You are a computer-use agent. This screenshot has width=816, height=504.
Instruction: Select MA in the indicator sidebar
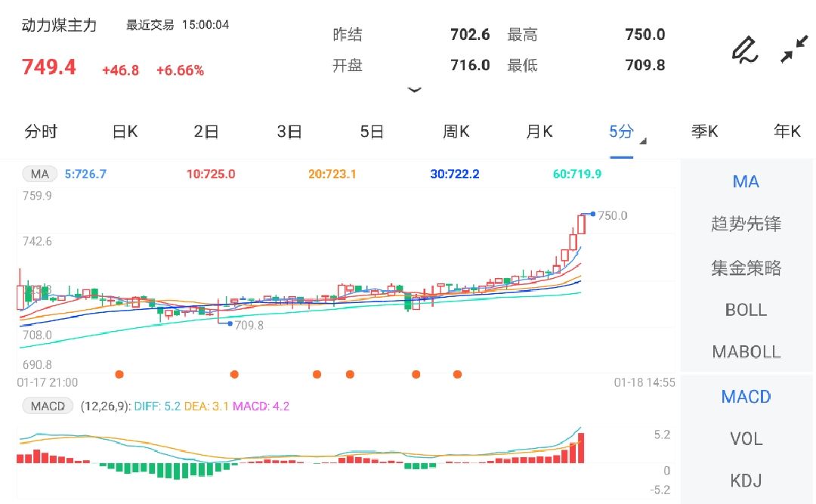(x=746, y=181)
